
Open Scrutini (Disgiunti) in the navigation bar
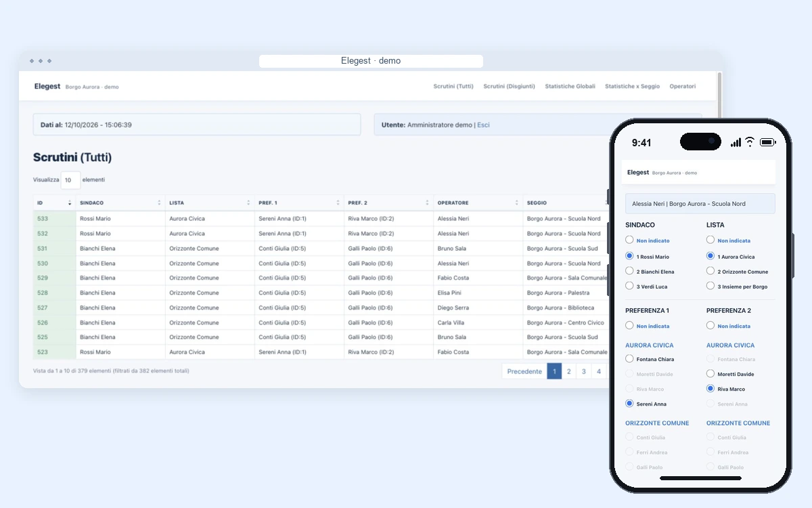[509, 87]
